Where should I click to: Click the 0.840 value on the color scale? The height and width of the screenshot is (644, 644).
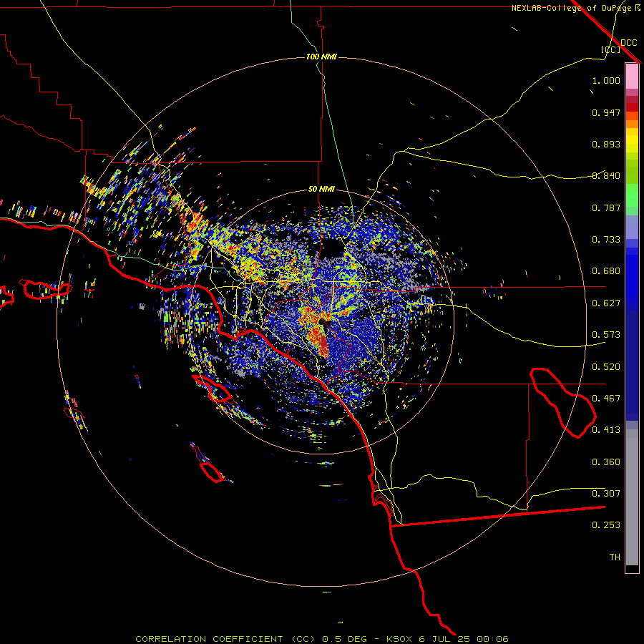click(606, 176)
